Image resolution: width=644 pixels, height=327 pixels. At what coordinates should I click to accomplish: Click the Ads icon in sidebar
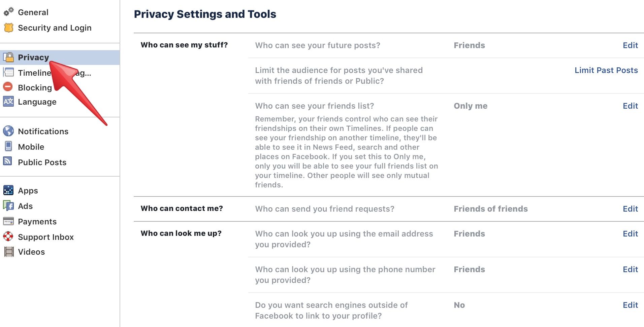pos(8,206)
